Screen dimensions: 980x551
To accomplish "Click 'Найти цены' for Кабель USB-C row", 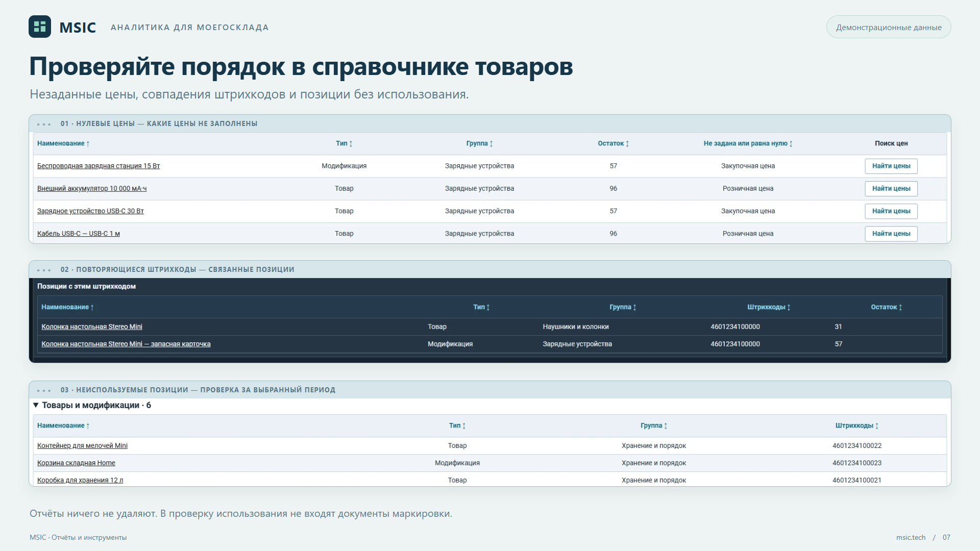I will (891, 233).
